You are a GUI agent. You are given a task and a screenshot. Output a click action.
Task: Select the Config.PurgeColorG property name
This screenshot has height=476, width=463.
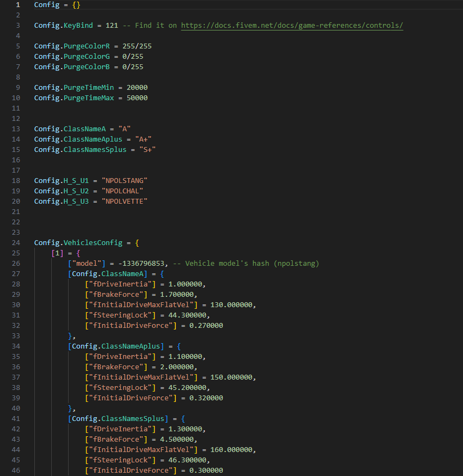pyautogui.click(x=72, y=57)
